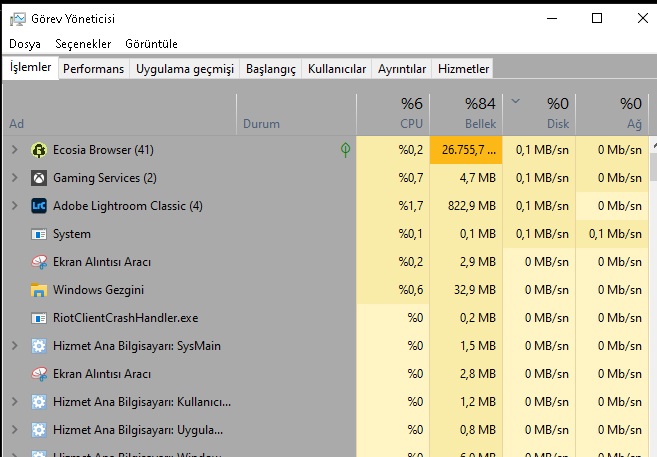Sort by the CPU column header
657x457 pixels.
(393, 114)
